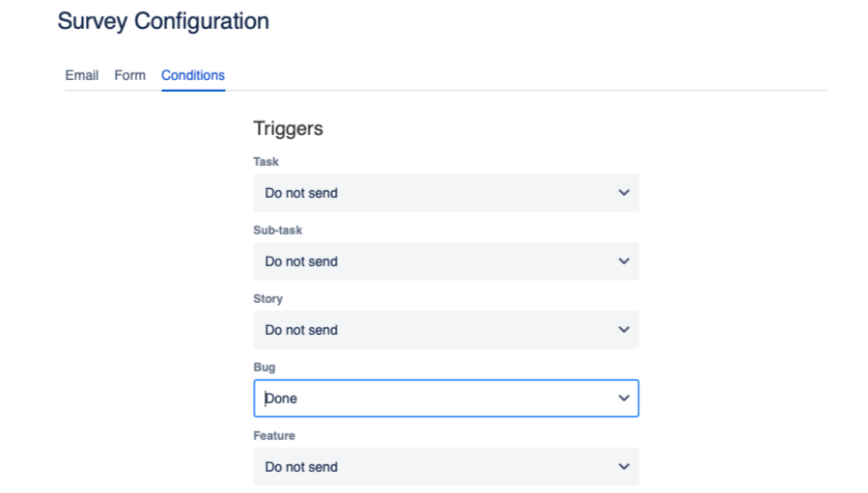Click the Task field label
This screenshot has width=868, height=493.
click(266, 162)
